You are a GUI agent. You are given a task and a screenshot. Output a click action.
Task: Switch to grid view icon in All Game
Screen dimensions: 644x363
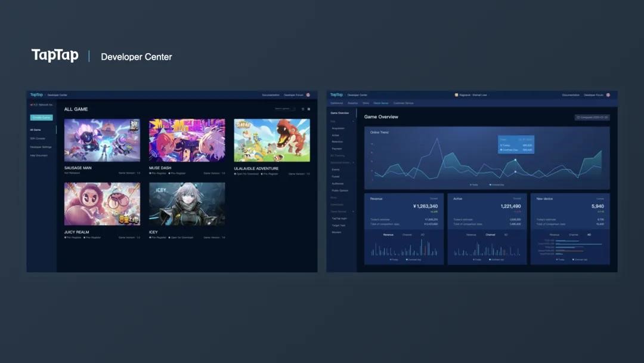tap(309, 109)
